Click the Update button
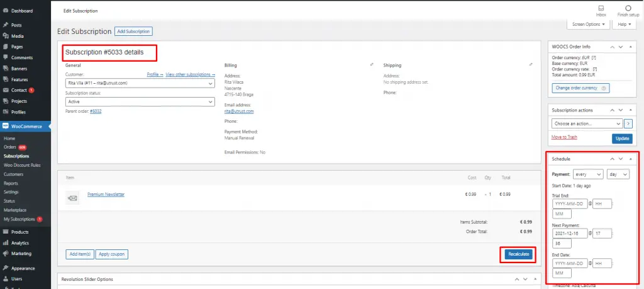 (x=622, y=138)
